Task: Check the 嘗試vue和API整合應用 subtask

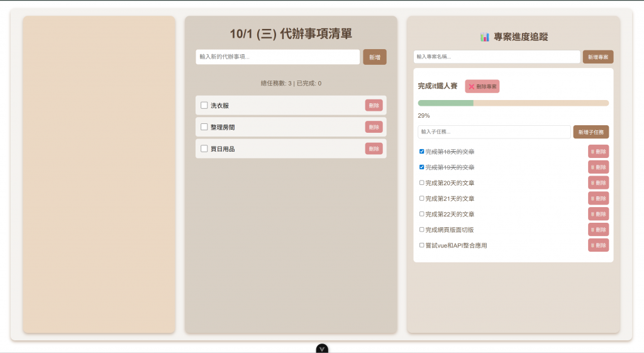Action: pyautogui.click(x=421, y=245)
